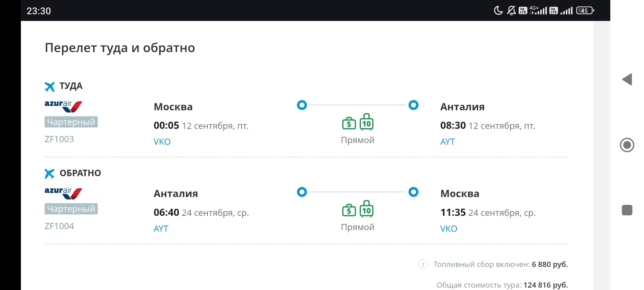Open recent apps via square button

pos(627,210)
